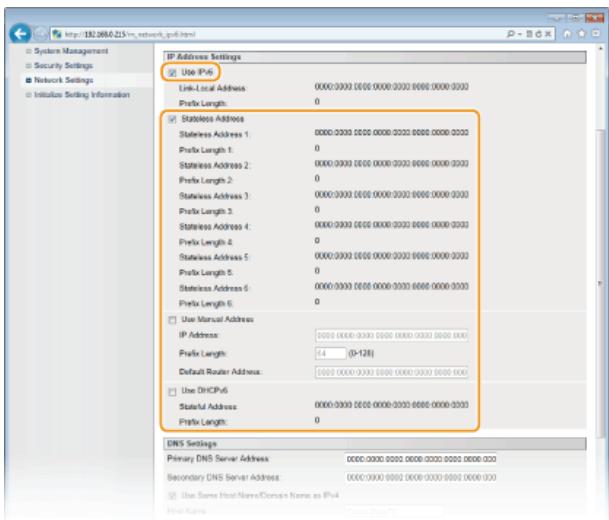Click the Prefix Length 4 label
609x520 pixels.
206,242
